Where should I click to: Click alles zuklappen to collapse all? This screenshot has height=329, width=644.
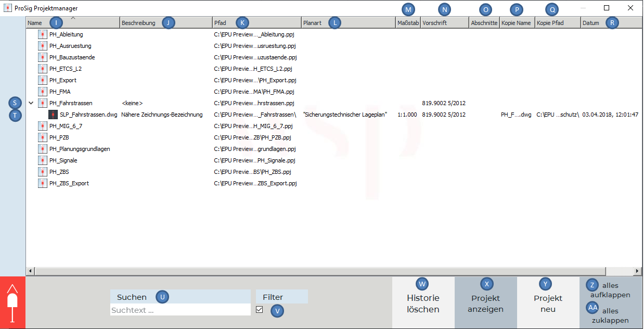click(x=610, y=315)
